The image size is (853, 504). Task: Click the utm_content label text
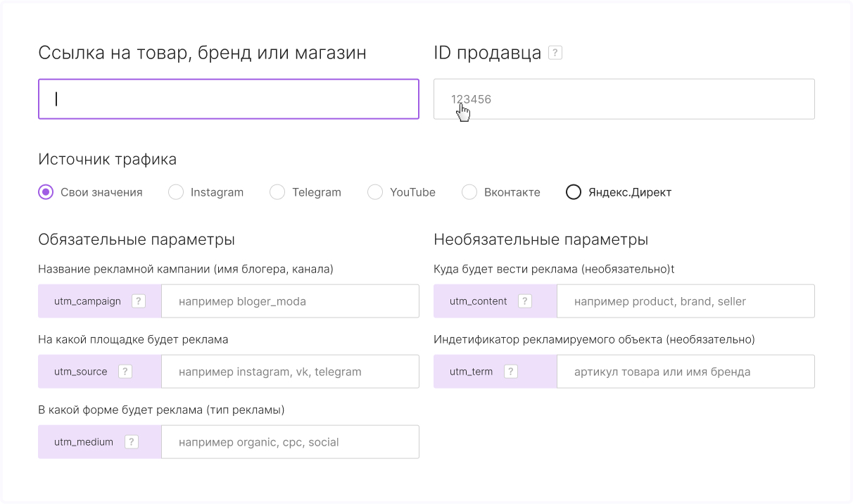pyautogui.click(x=479, y=301)
